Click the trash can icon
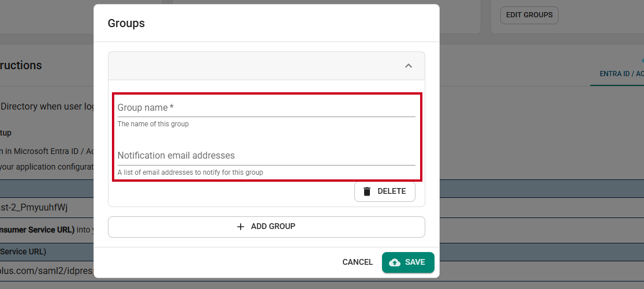The width and height of the screenshot is (644, 289). tap(367, 192)
